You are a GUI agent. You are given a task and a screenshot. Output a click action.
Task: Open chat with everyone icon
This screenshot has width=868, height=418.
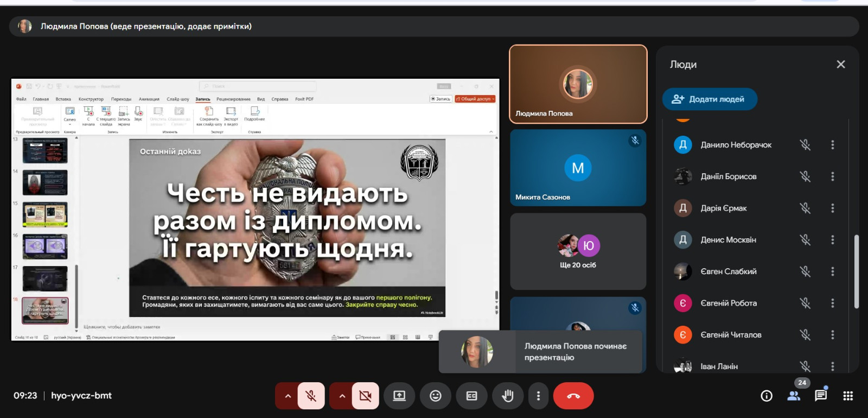tap(821, 395)
